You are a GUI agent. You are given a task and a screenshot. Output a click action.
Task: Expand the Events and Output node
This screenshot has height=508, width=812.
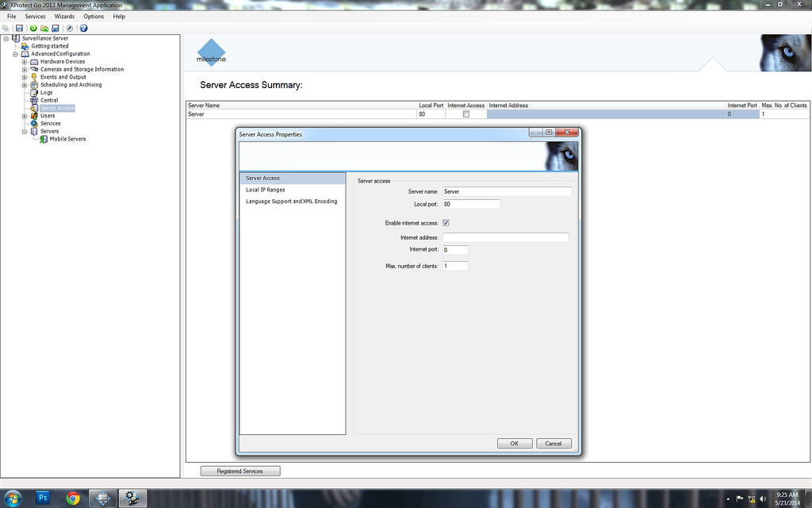tap(25, 77)
